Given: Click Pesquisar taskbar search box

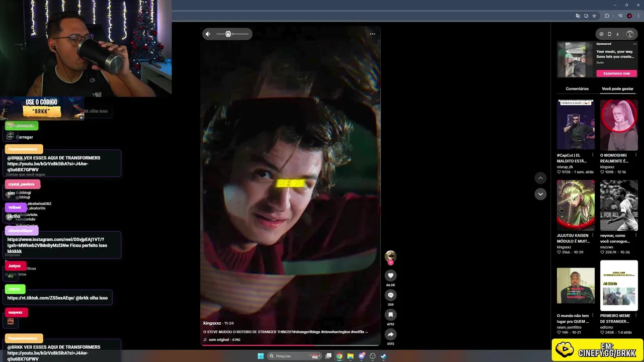Looking at the screenshot, I should pyautogui.click(x=295, y=356).
